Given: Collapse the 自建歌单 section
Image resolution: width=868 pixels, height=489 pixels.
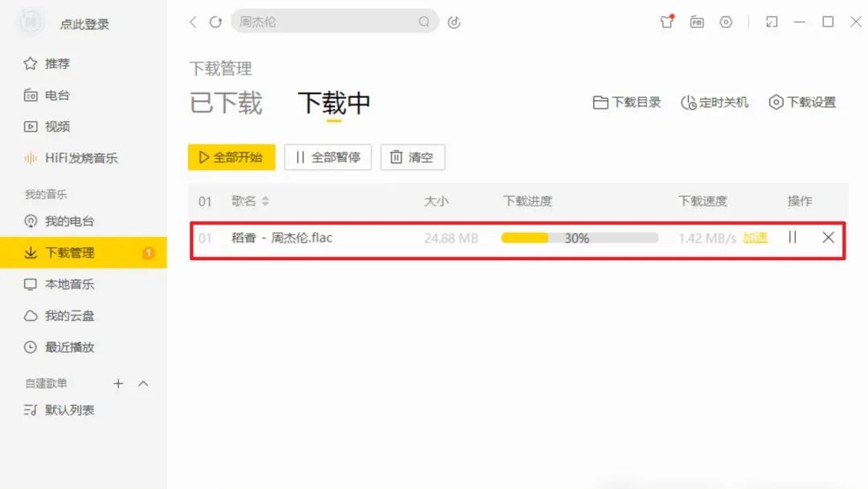Looking at the screenshot, I should pos(143,383).
